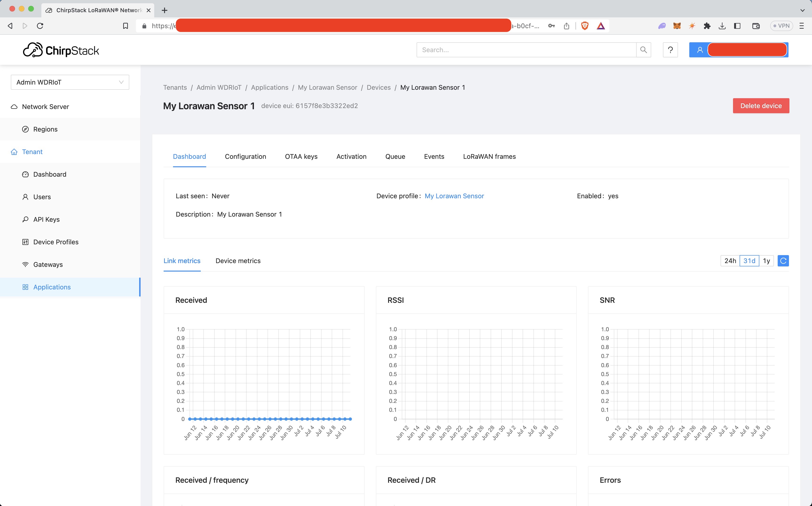The width and height of the screenshot is (812, 506).
Task: Select the 31d time range
Action: click(x=749, y=261)
